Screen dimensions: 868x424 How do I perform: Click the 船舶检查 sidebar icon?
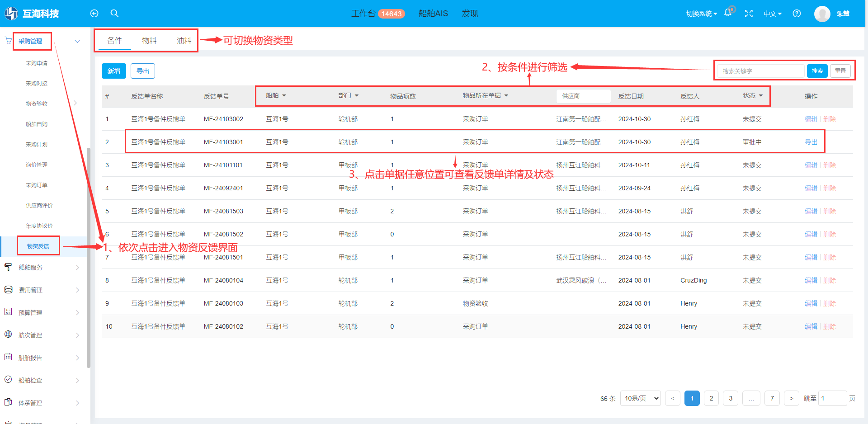(x=8, y=380)
